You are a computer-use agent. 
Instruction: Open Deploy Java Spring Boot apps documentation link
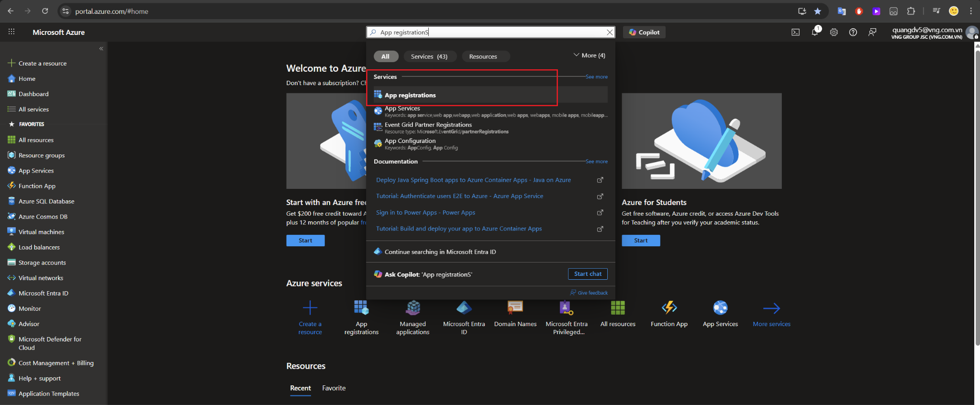click(x=473, y=180)
